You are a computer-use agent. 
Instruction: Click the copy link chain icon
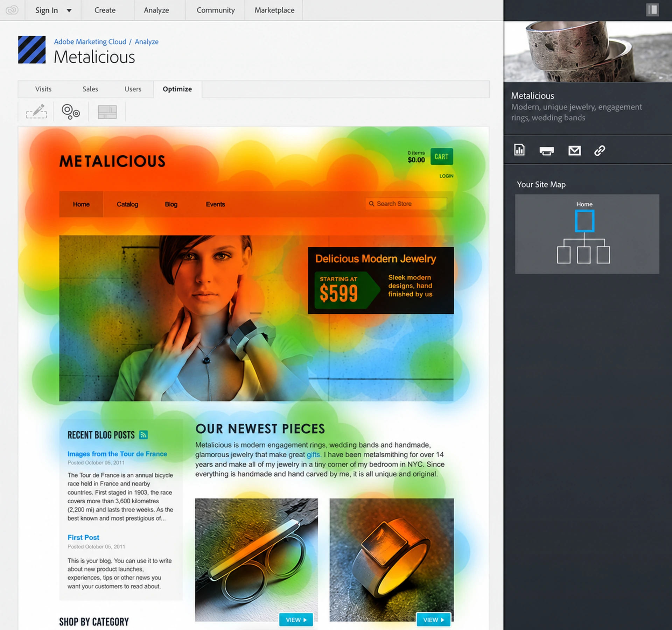[x=600, y=151]
